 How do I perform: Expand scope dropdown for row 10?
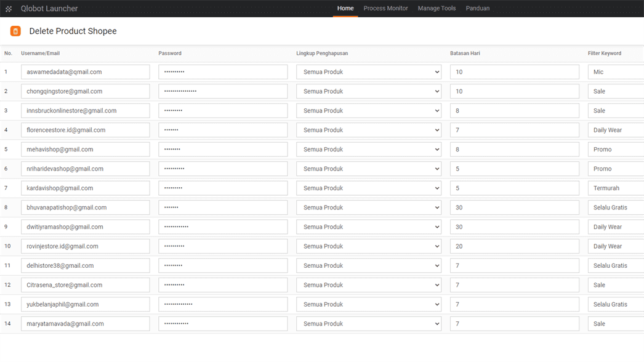click(x=369, y=246)
